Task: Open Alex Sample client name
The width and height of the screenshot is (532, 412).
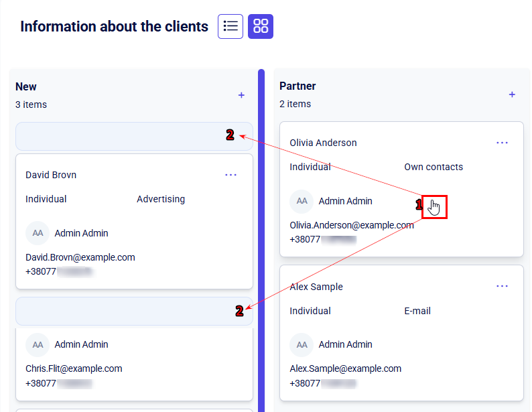Action: tap(316, 287)
